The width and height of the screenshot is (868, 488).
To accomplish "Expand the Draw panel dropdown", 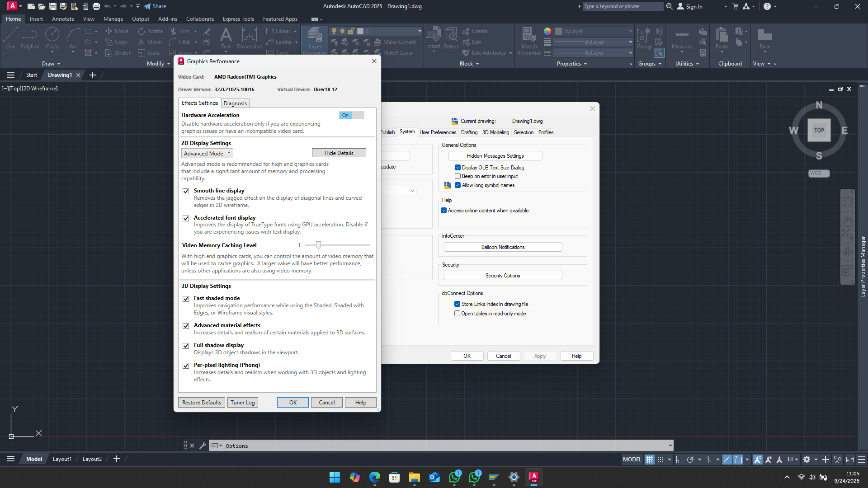I will point(51,64).
